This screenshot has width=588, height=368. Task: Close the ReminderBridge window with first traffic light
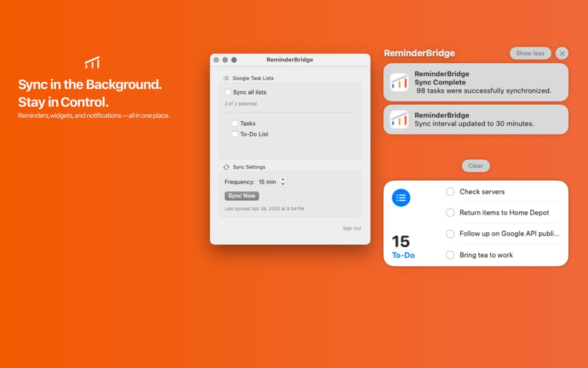(x=217, y=59)
